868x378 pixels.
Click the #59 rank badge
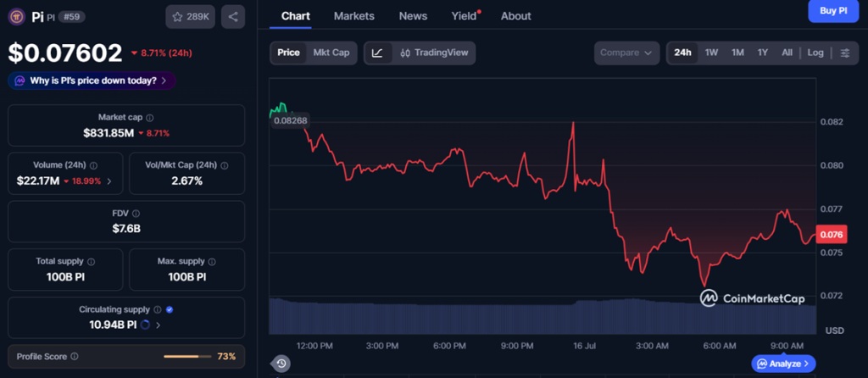point(71,17)
